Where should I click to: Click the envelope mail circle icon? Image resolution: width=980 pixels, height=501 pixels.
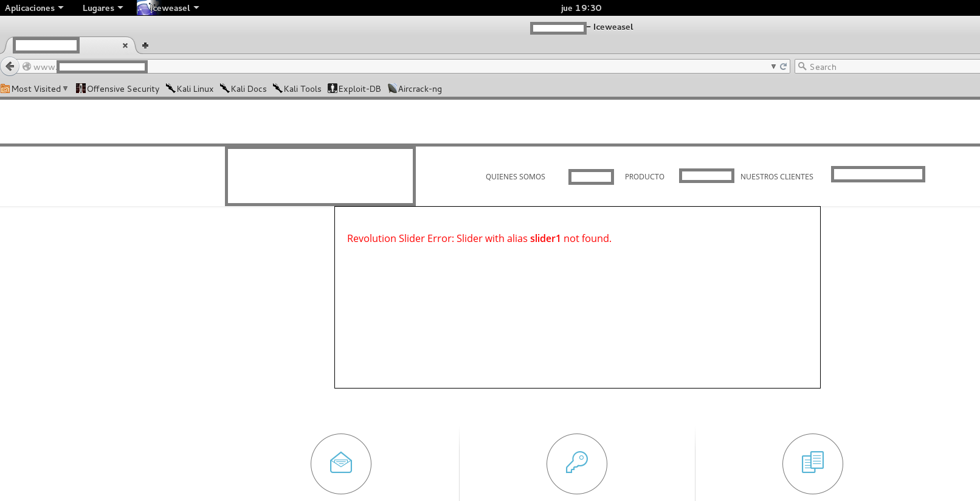(341, 463)
